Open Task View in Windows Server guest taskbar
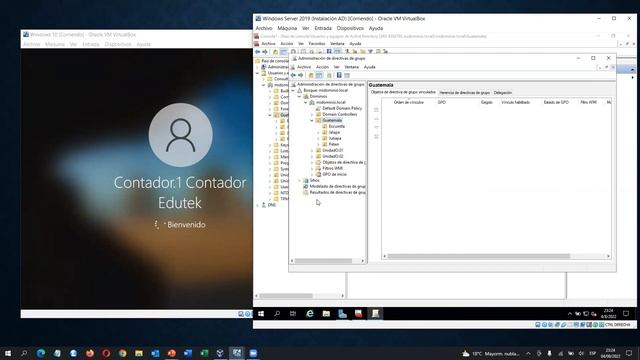 293,313
